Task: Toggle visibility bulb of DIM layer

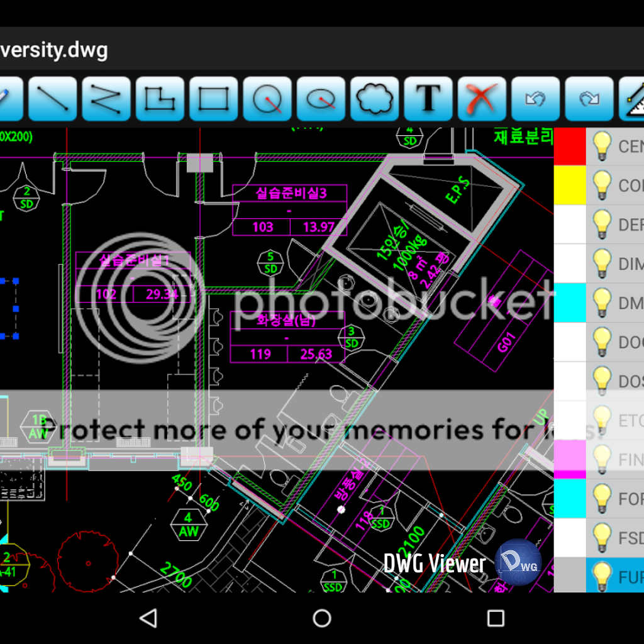Action: pyautogui.click(x=602, y=264)
